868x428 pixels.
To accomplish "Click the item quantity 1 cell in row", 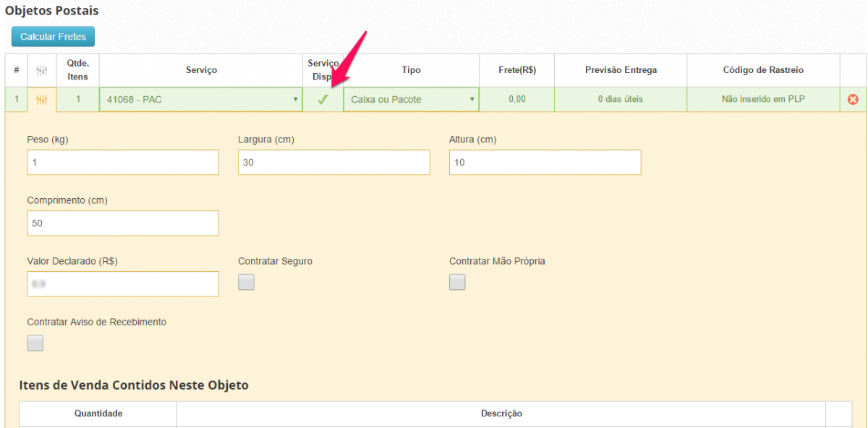I will (77, 100).
